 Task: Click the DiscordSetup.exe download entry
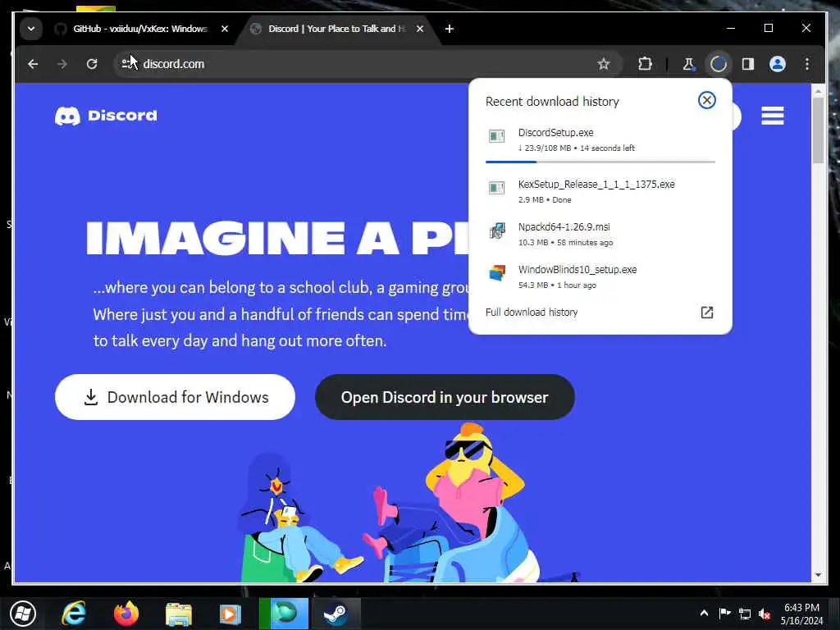600,139
